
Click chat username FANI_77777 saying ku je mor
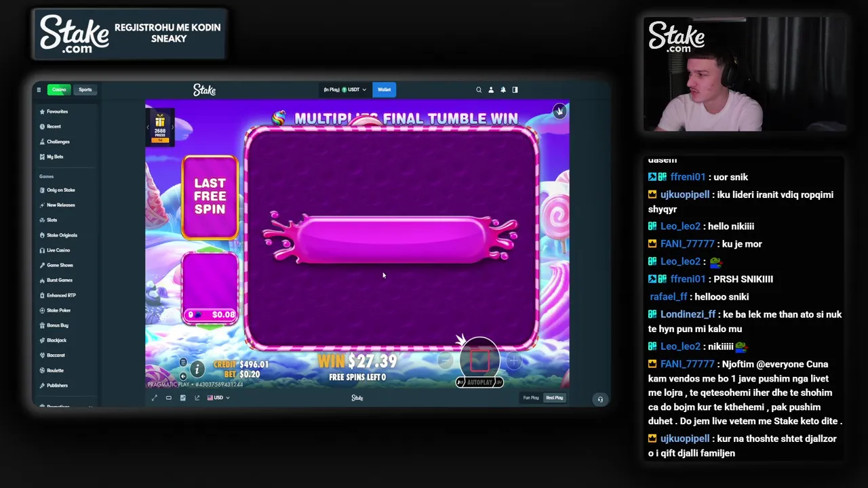[x=687, y=244]
